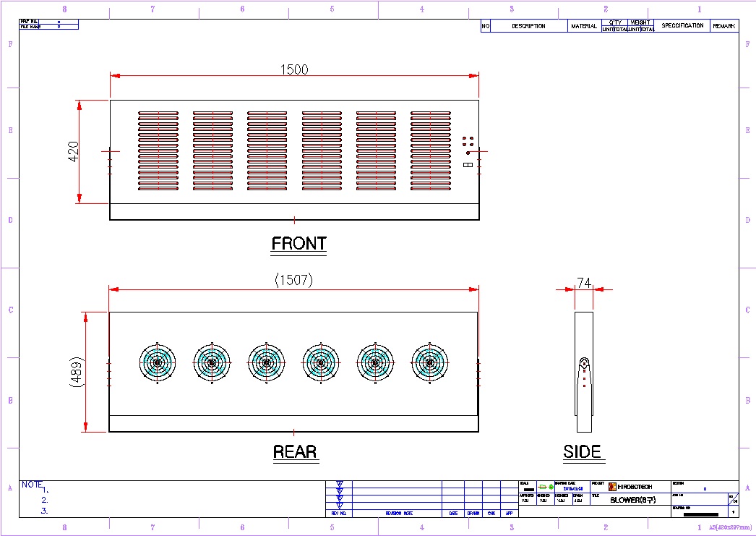Select the SIDE view label
The image size is (756, 536).
pos(582,452)
